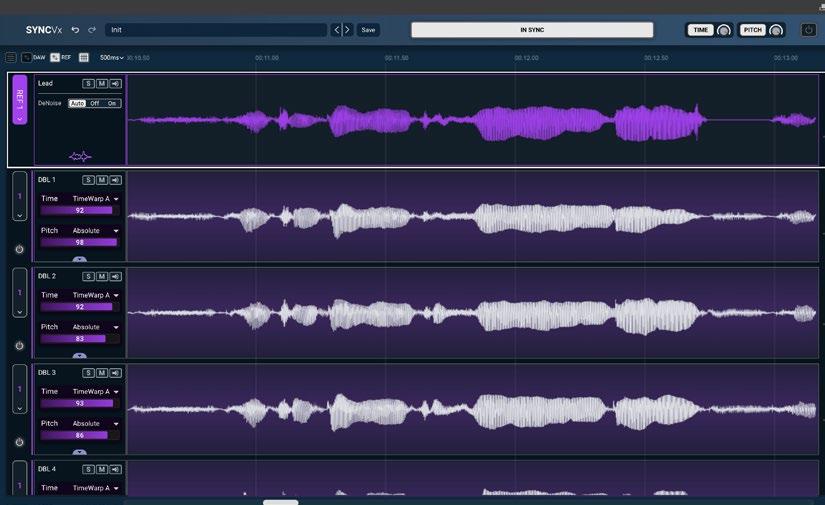825x505 pixels.
Task: Open the 500ms grid resolution dropdown
Action: (112, 57)
